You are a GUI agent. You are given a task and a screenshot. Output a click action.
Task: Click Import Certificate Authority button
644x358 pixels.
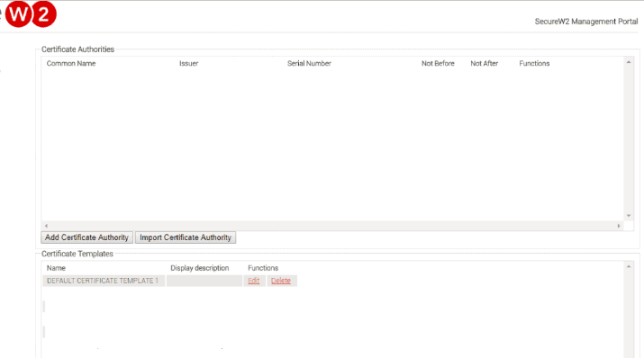click(x=186, y=237)
